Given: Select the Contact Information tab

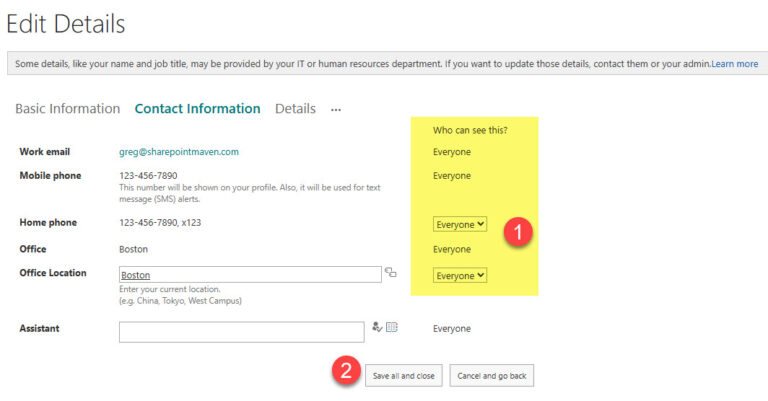Looking at the screenshot, I should 197,109.
